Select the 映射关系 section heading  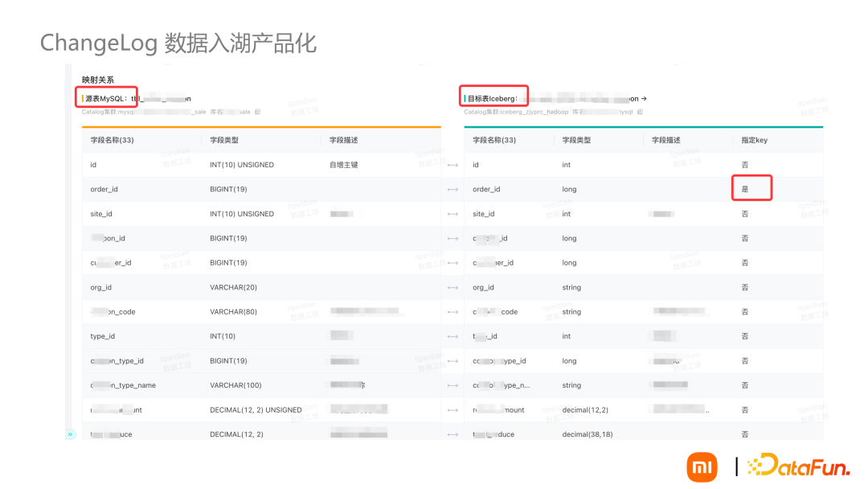[98, 80]
